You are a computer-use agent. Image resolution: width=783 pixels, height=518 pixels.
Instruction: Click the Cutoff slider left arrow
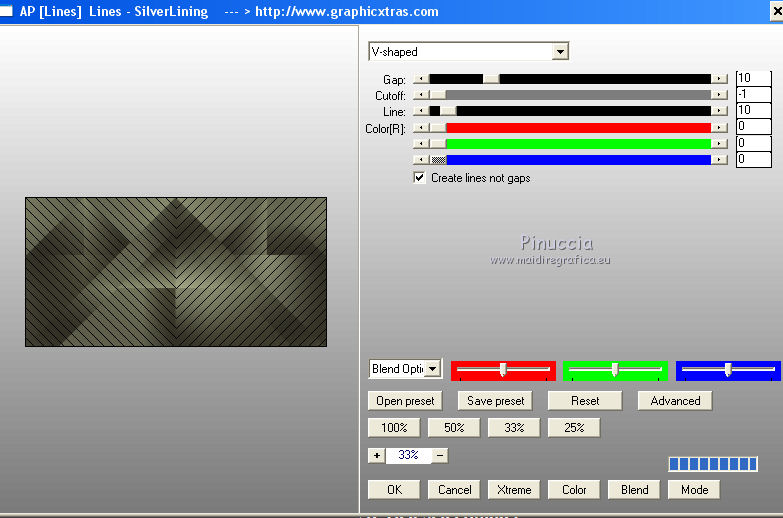point(420,95)
